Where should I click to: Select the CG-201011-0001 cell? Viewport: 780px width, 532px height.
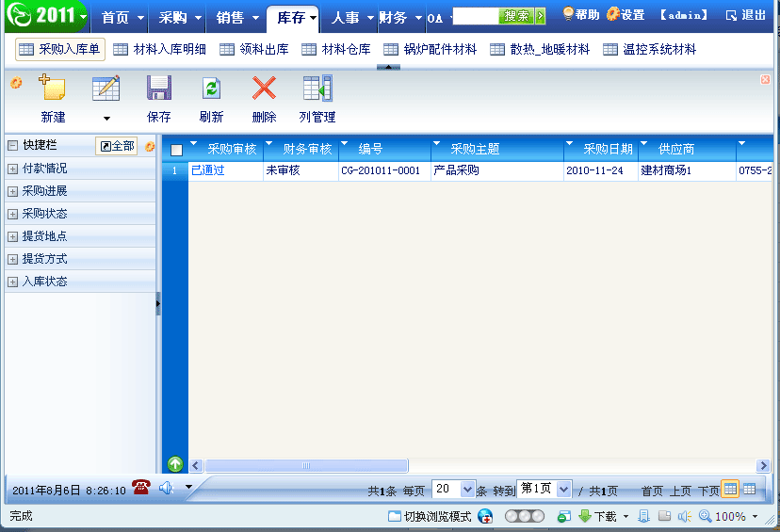point(384,171)
